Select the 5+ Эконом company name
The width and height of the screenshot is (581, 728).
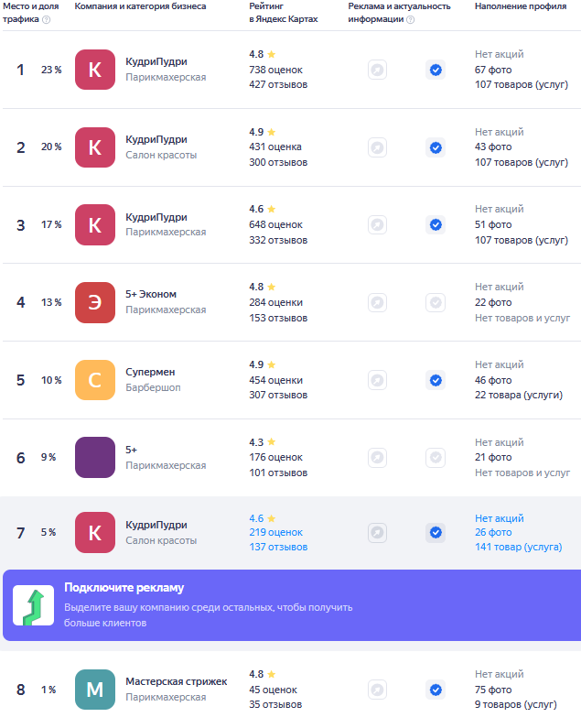tap(151, 294)
